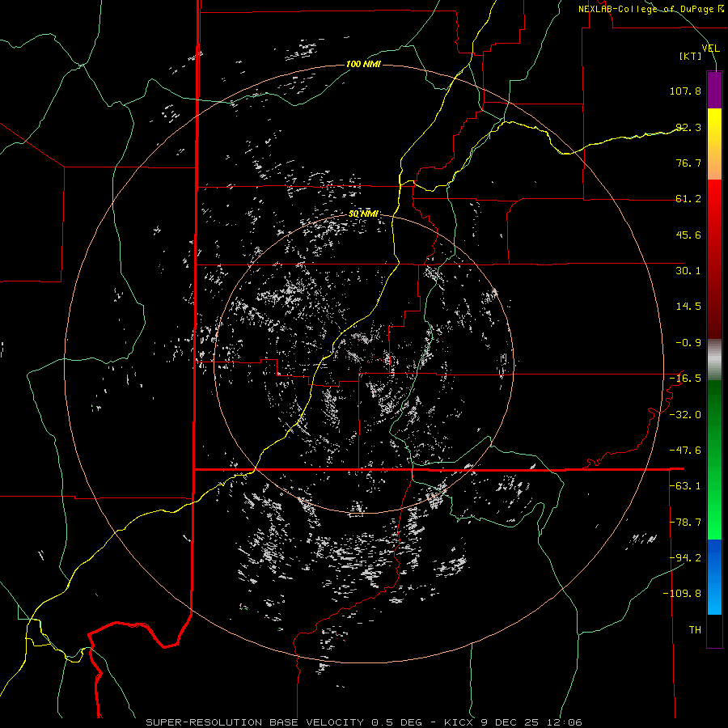The height and width of the screenshot is (728, 728).
Task: Click the -32.0 legend value
Action: click(x=685, y=415)
